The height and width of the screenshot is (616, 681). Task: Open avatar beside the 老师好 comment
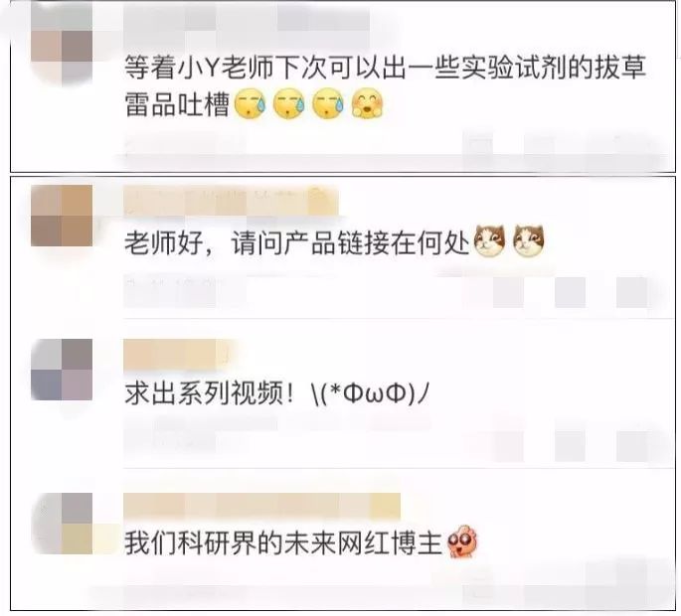(x=62, y=216)
